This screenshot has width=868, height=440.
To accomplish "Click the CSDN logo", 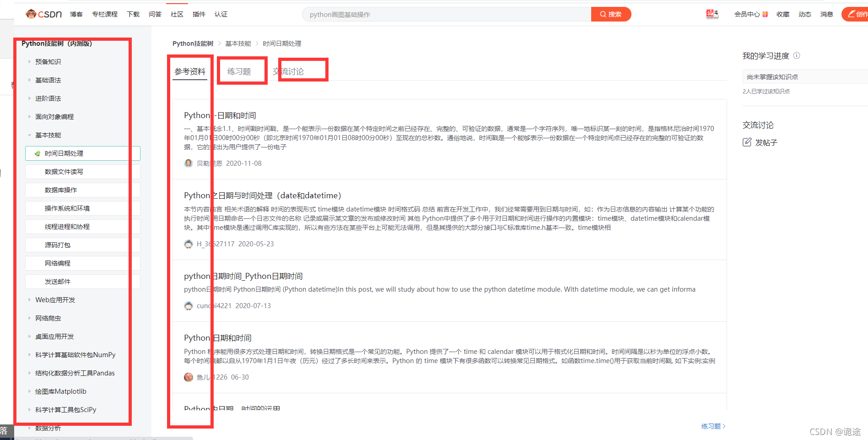I will point(44,14).
